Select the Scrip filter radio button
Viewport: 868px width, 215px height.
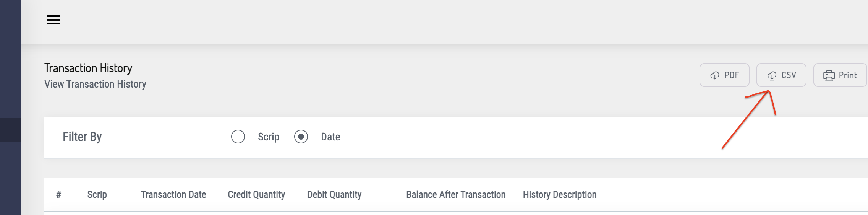point(238,137)
